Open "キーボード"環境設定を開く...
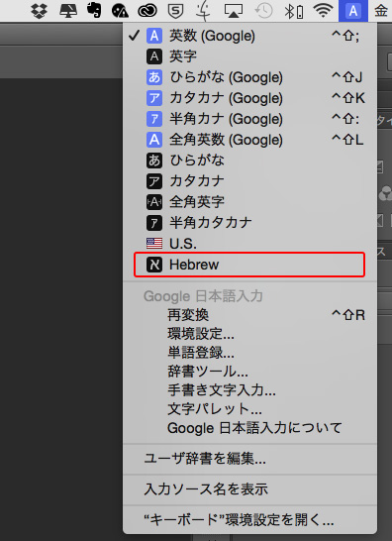392x541 pixels. 249,519
